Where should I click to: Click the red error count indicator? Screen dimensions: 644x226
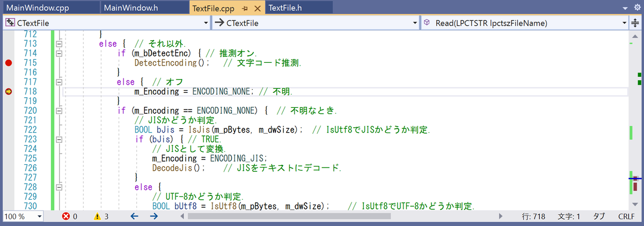70,216
